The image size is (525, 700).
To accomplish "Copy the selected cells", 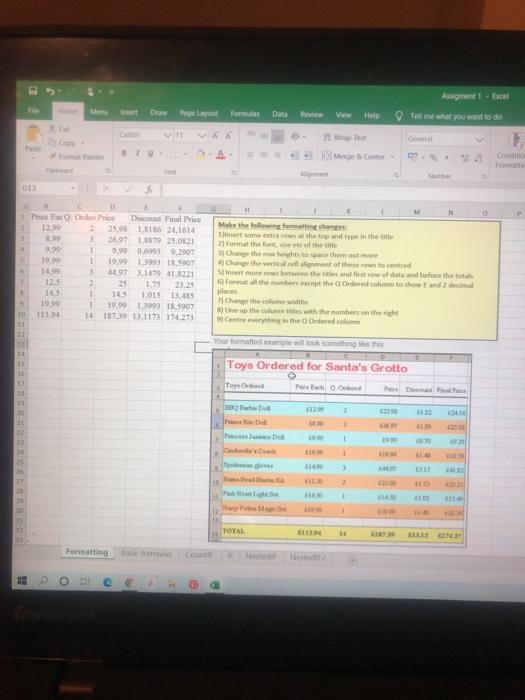I will pyautogui.click(x=62, y=143).
